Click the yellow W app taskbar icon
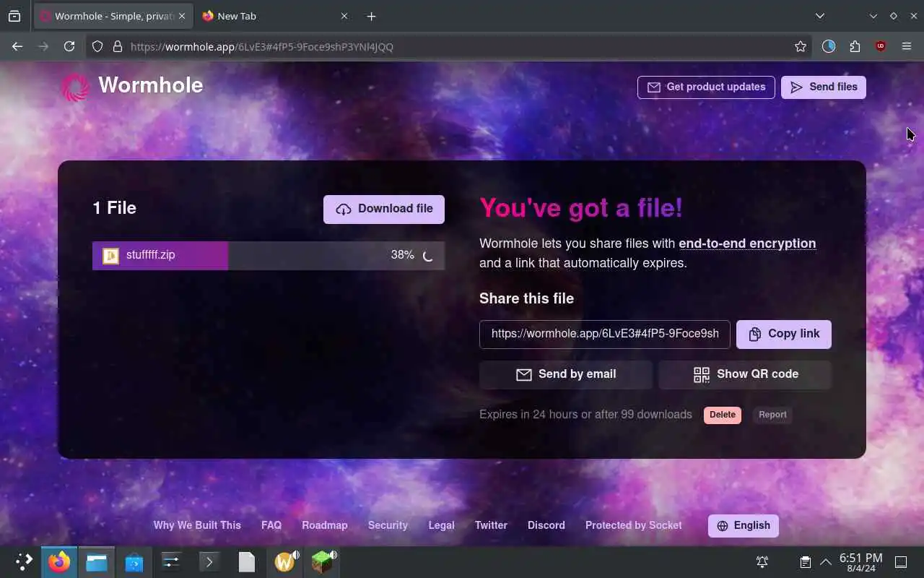The width and height of the screenshot is (924, 578). click(x=284, y=561)
